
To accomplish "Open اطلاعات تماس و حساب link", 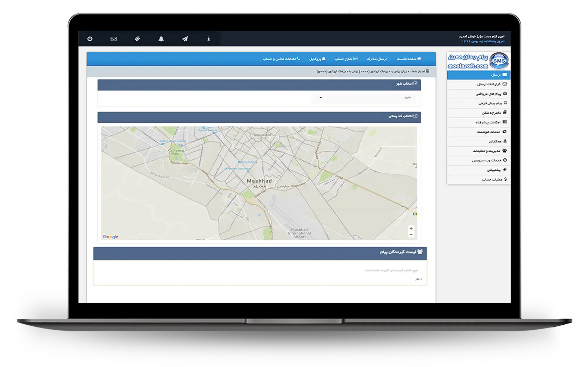I will pos(281,59).
